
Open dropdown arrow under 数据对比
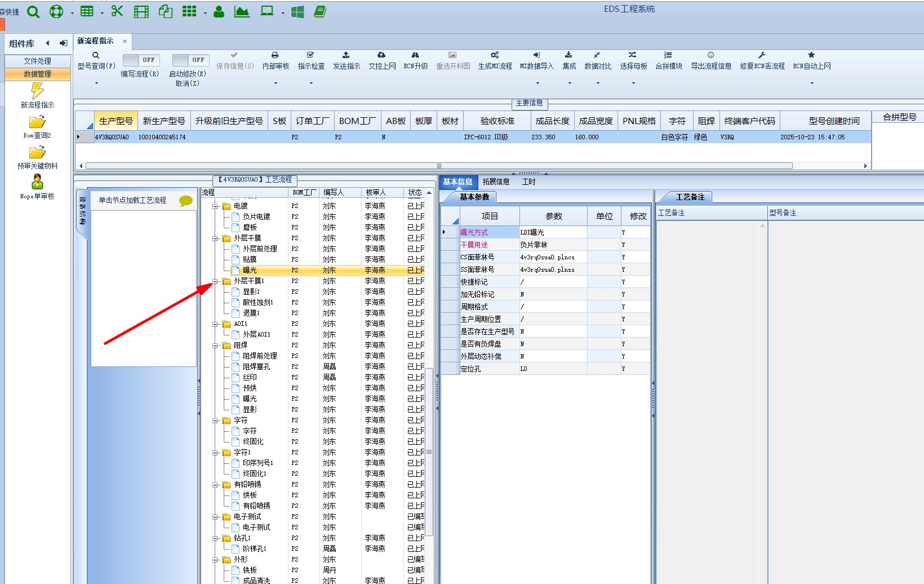coord(598,83)
